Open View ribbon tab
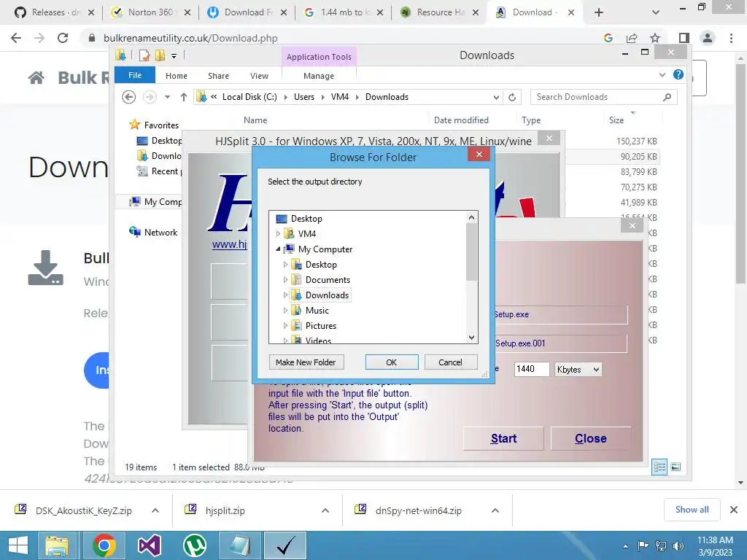 click(x=259, y=76)
